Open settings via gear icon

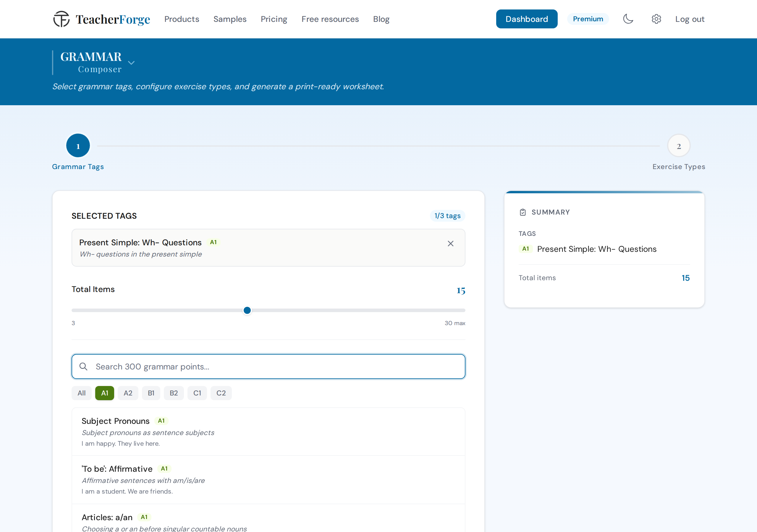(x=656, y=19)
